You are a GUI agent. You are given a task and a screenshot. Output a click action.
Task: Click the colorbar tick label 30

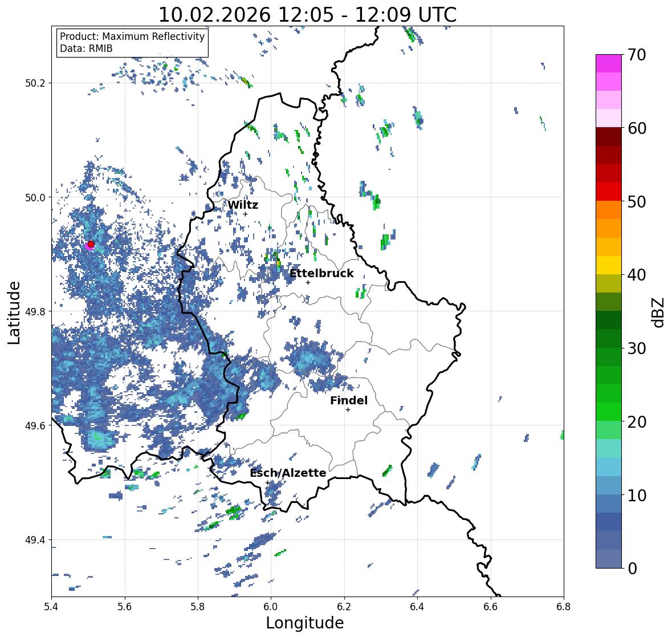637,348
